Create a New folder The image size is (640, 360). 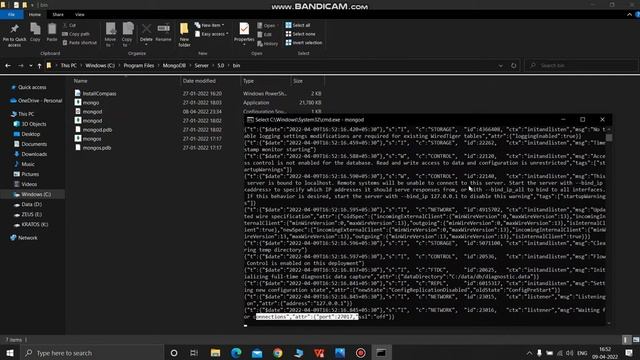184,34
